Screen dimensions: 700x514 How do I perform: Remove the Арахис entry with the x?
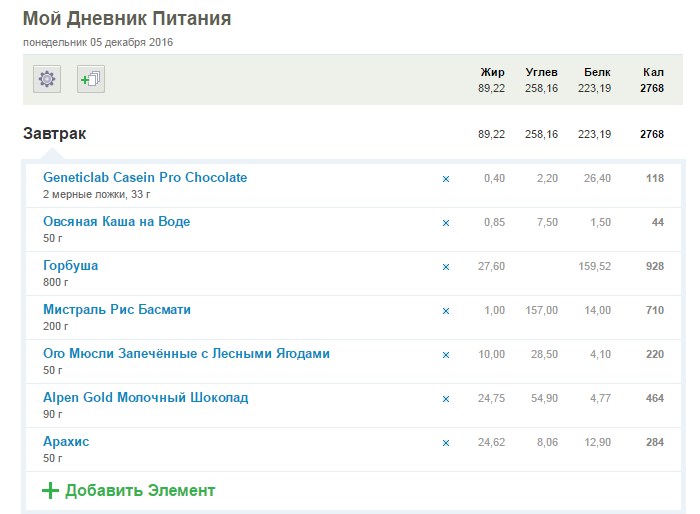click(446, 443)
